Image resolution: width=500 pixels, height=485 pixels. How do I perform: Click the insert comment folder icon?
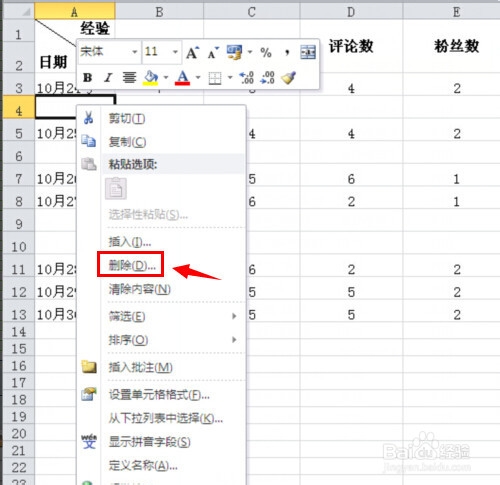click(x=89, y=366)
